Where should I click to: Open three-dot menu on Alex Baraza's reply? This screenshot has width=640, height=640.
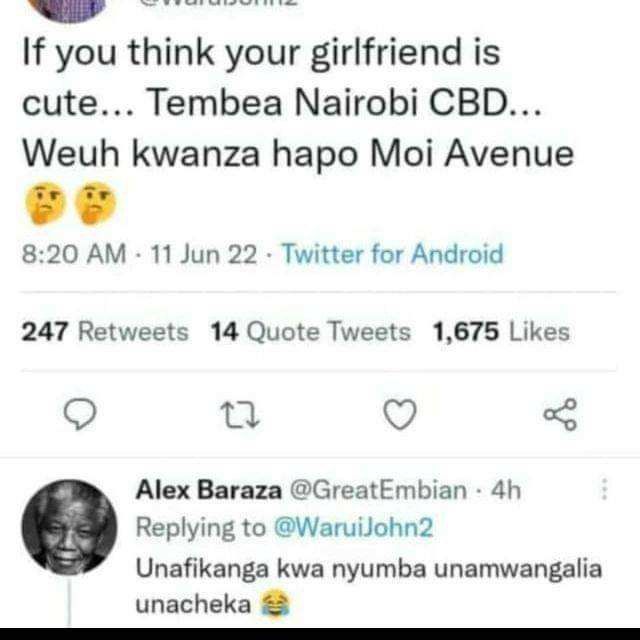click(x=604, y=489)
